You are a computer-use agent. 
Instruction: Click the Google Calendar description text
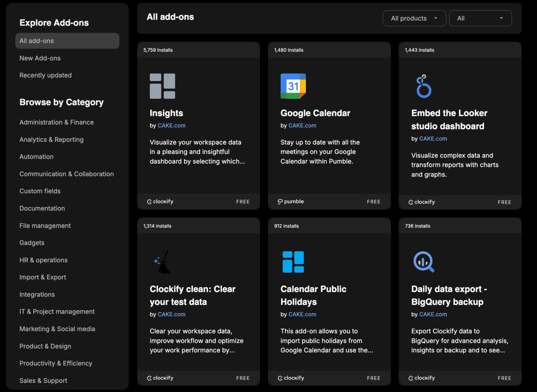(x=320, y=152)
